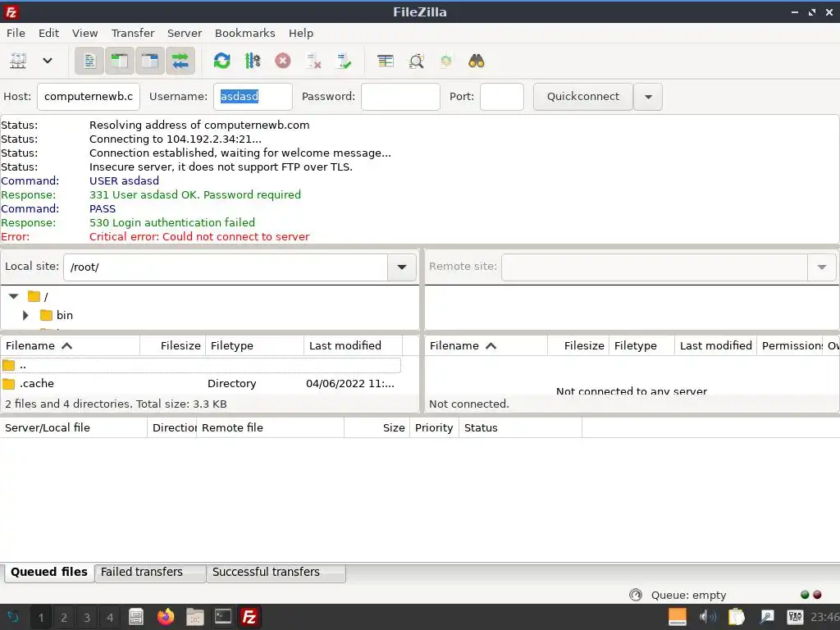Click the Host input field

89,97
